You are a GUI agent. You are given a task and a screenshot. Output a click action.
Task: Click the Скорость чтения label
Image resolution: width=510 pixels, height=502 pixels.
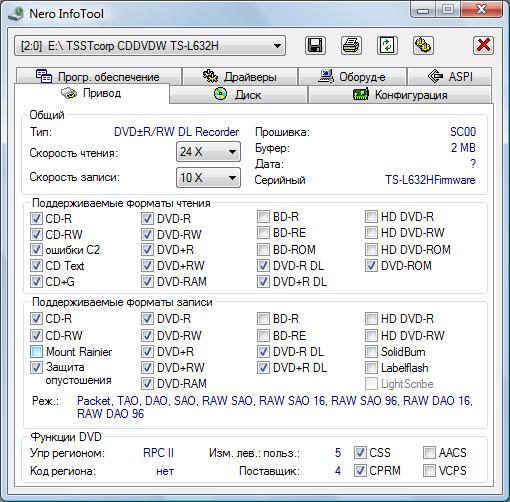[x=74, y=153]
